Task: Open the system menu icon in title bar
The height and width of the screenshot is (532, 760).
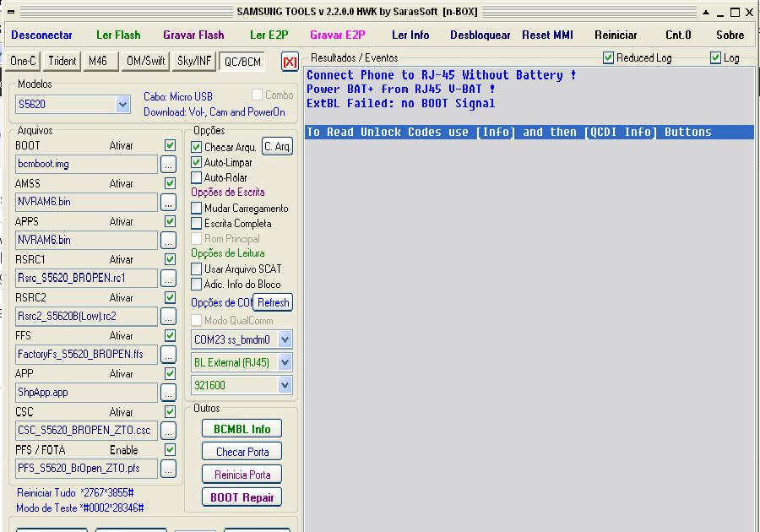Action: pos(11,12)
